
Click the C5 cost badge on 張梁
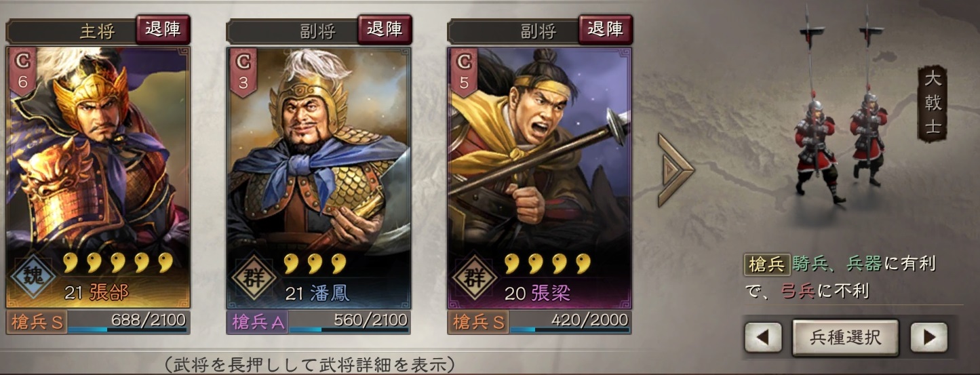(464, 68)
